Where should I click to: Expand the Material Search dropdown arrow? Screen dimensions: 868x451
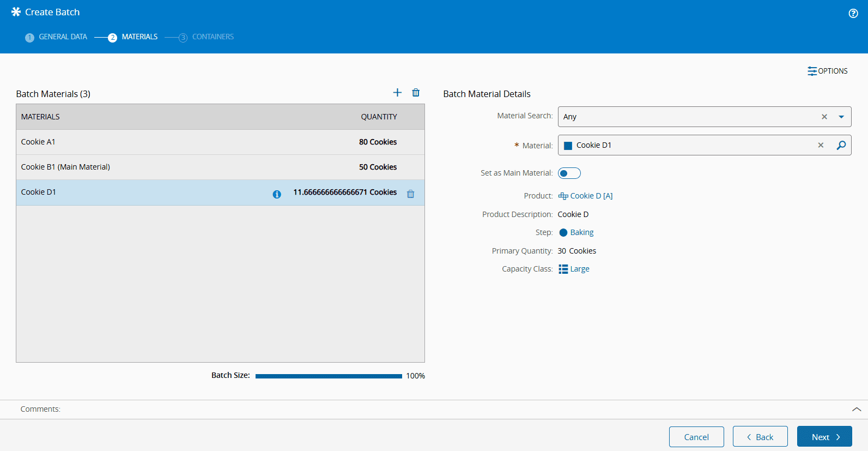tap(841, 117)
